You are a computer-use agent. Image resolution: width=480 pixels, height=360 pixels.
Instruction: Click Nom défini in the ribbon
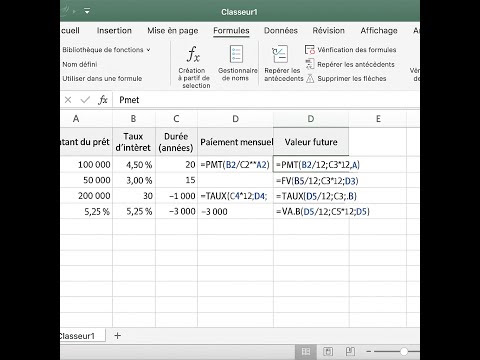click(x=80, y=64)
